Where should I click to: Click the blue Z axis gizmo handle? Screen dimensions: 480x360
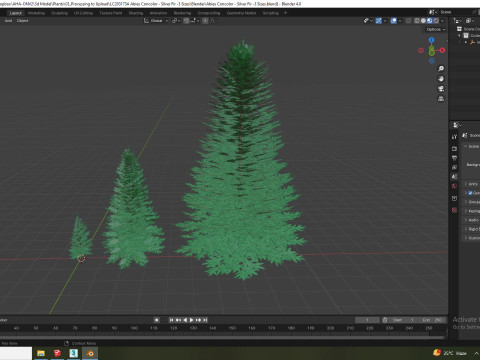pos(431,40)
